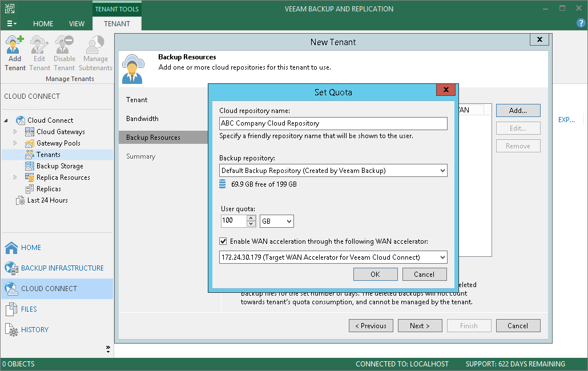Click the TENANT TOOLS contextual tab header
Screen dimensions: 588x371
pos(117,9)
